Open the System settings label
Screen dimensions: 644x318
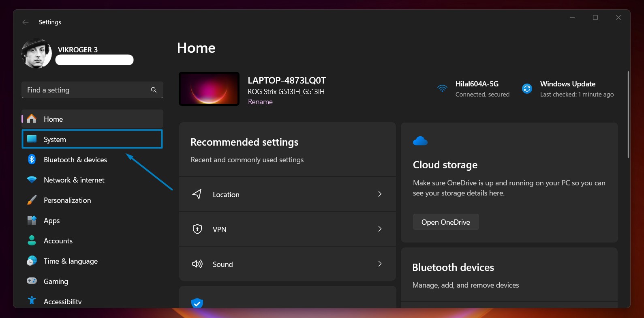(x=55, y=140)
